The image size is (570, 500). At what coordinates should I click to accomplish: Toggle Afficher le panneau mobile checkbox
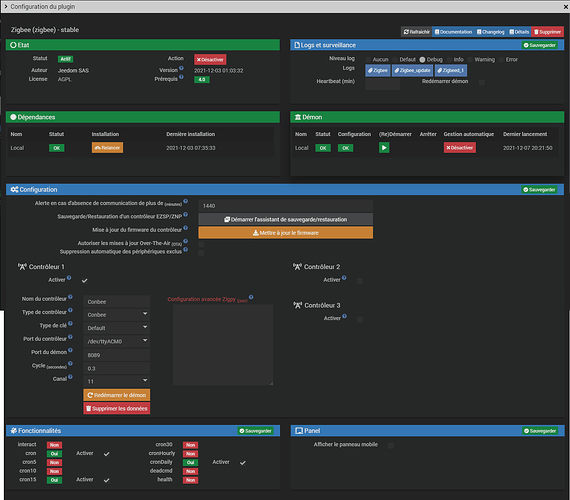click(391, 445)
